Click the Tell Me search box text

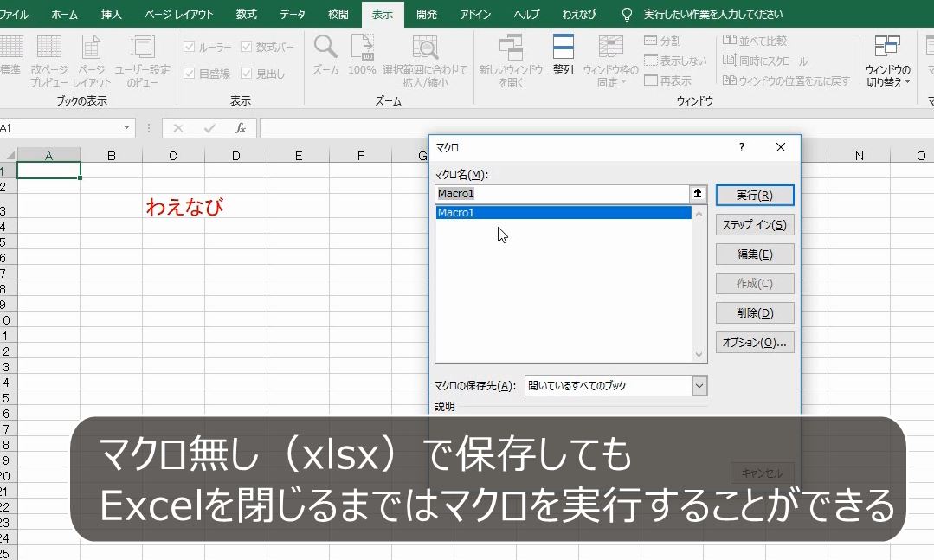(x=713, y=15)
